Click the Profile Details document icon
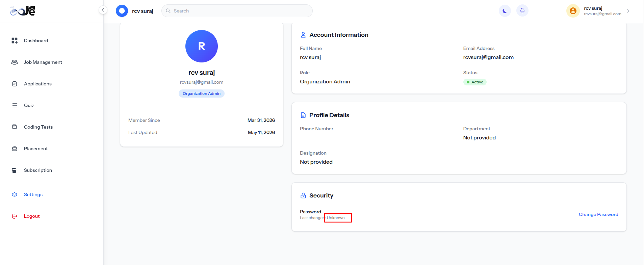This screenshot has width=644, height=265. 303,115
